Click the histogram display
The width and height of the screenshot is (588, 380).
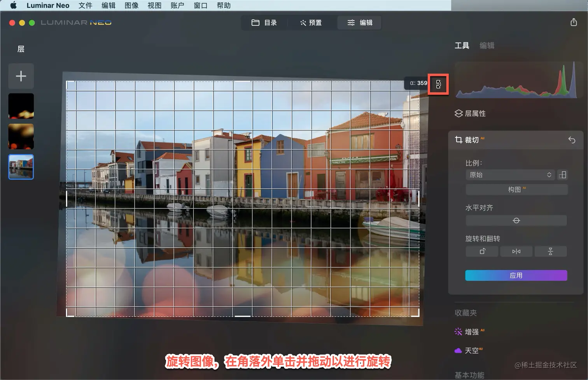(x=516, y=80)
